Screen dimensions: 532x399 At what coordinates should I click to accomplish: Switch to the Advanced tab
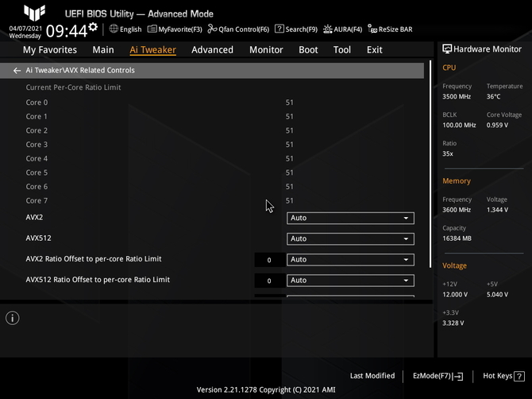pos(212,49)
